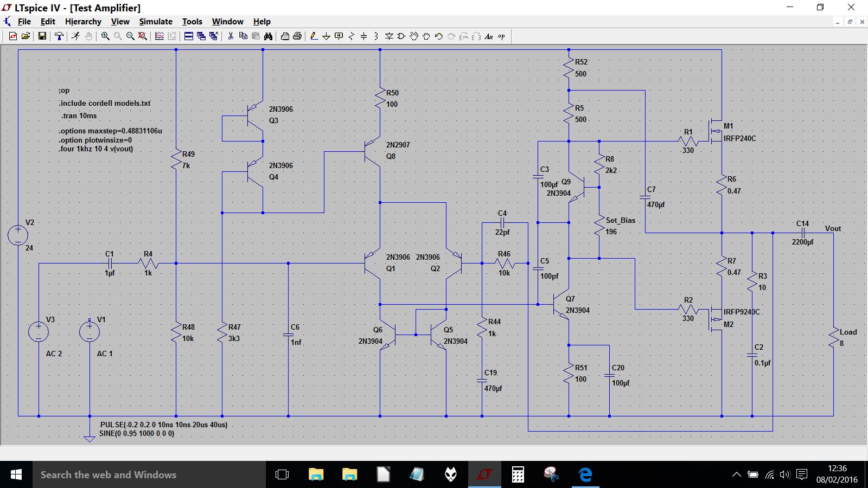The width and height of the screenshot is (868, 488).
Task: Click the 'SINE(0 0.95 1000 0 0 0)' text
Action: pos(137,433)
